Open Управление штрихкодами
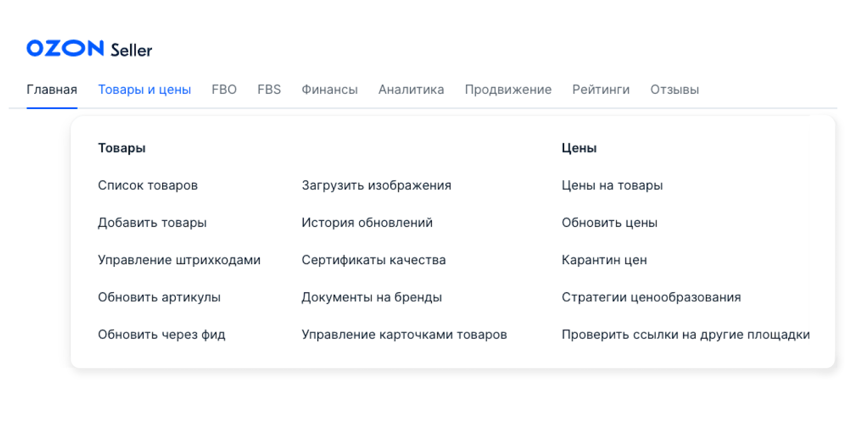Viewport: 868px width, 422px height. click(x=179, y=260)
